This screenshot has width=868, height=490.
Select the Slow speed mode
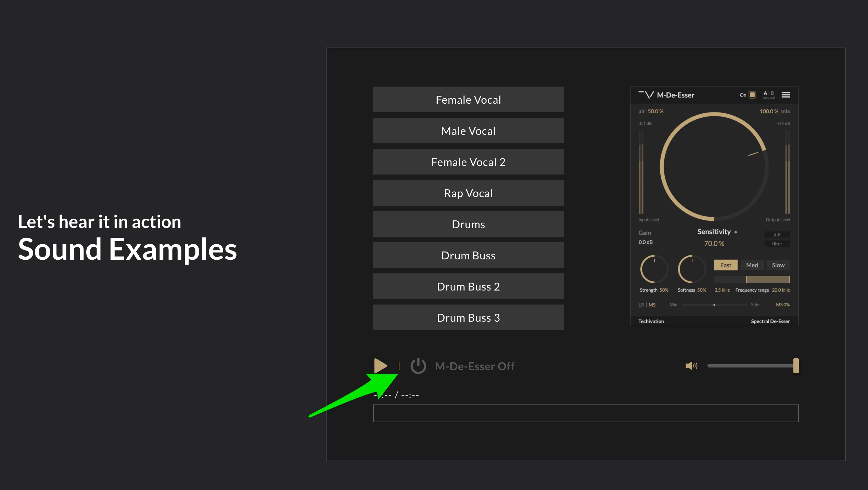[x=778, y=265]
